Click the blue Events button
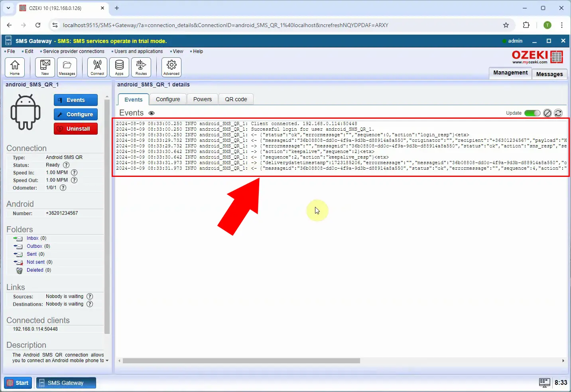 76,100
